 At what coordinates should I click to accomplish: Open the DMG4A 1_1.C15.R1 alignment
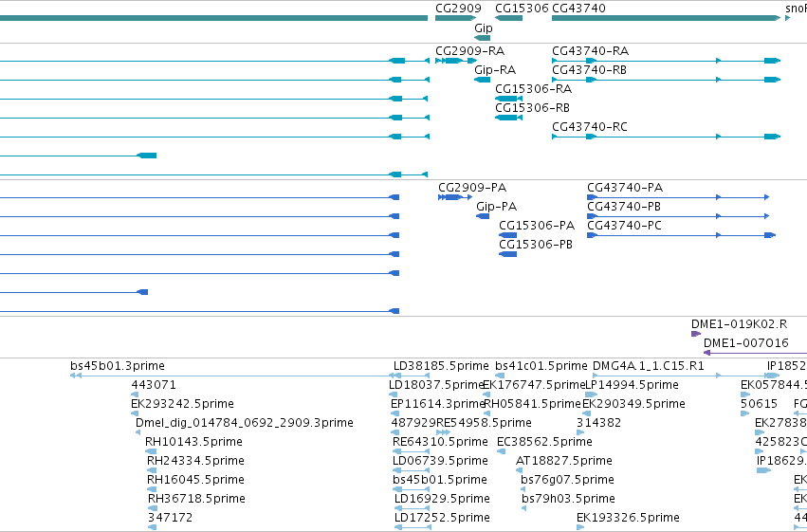(648, 366)
